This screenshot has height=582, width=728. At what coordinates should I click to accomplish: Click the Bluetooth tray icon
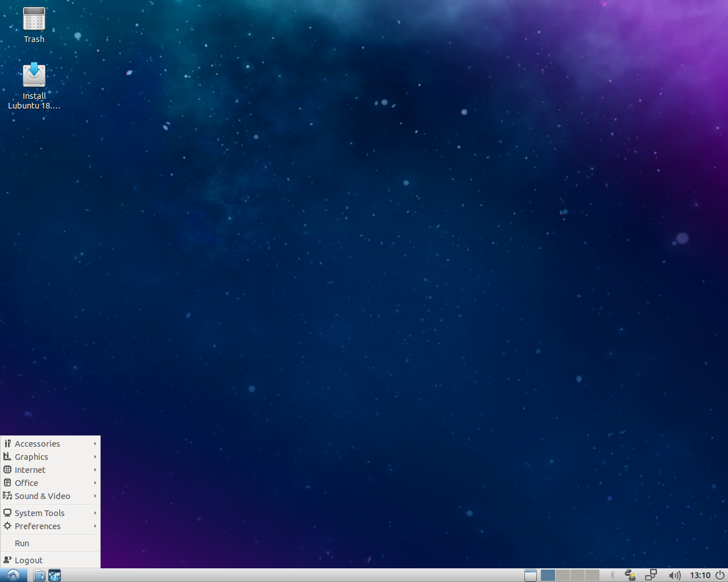[613, 575]
